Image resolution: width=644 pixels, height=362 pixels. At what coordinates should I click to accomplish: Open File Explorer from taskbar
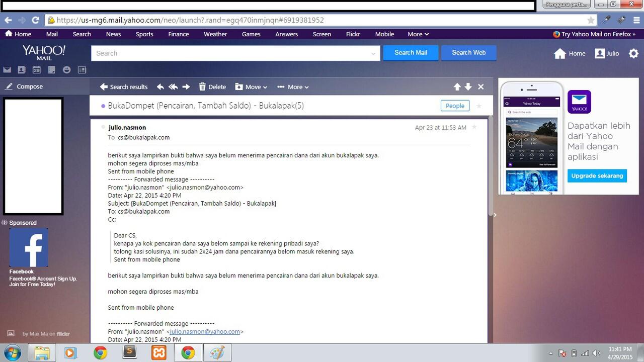(x=42, y=353)
